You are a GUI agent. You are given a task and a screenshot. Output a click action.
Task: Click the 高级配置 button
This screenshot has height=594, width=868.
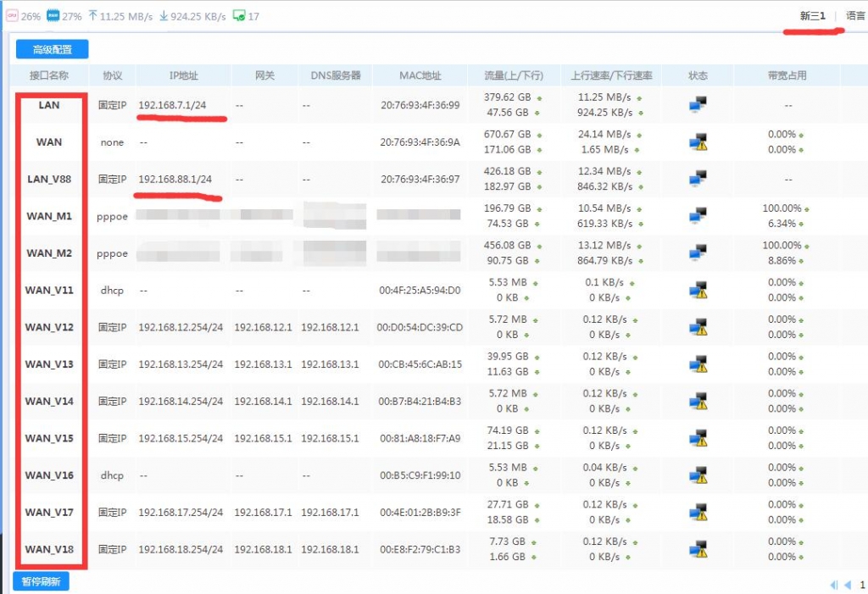click(52, 50)
